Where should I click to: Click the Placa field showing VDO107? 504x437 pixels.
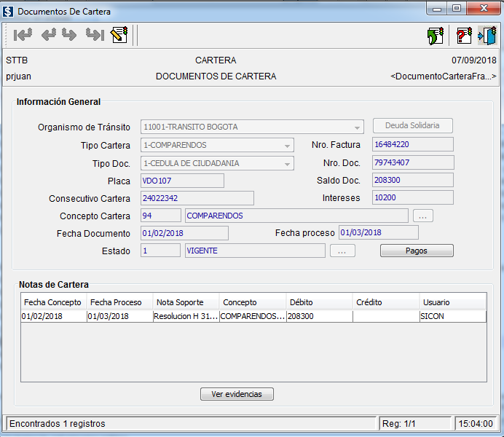(182, 181)
